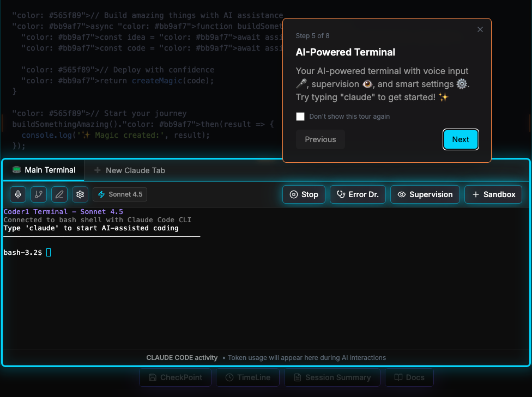Click the Stop button with target icon
The image size is (532, 397).
tap(304, 194)
